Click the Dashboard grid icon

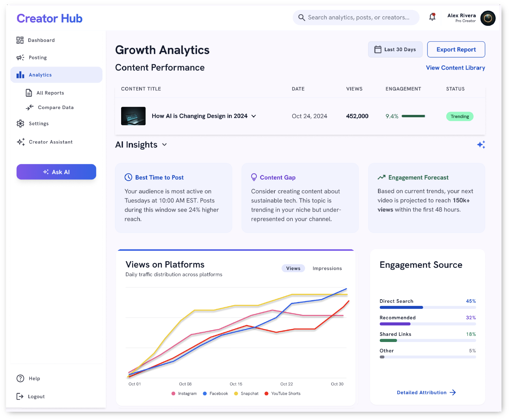20,40
